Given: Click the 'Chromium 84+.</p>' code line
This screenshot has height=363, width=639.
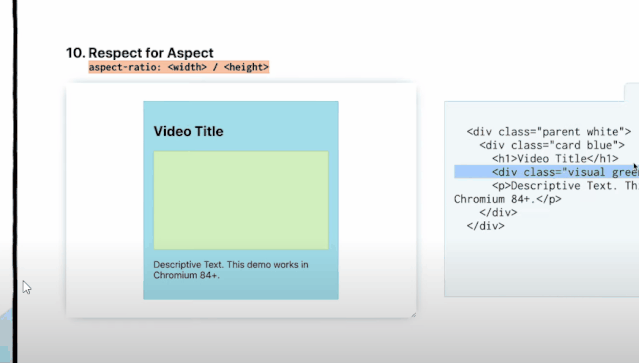Looking at the screenshot, I should pyautogui.click(x=508, y=199).
